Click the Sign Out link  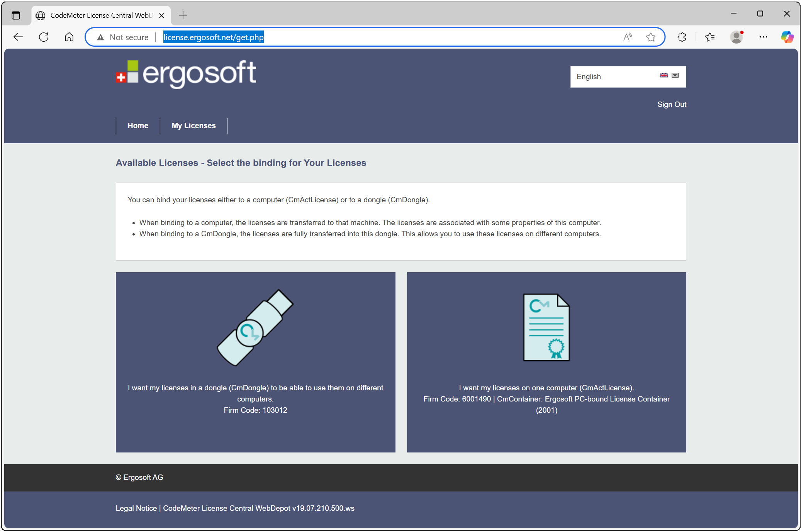point(672,104)
